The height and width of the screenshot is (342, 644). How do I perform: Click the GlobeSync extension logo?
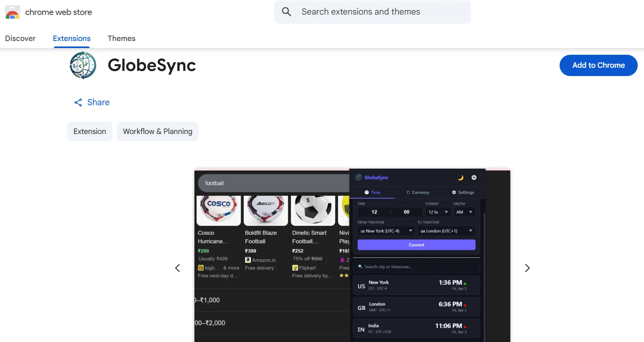(x=83, y=65)
